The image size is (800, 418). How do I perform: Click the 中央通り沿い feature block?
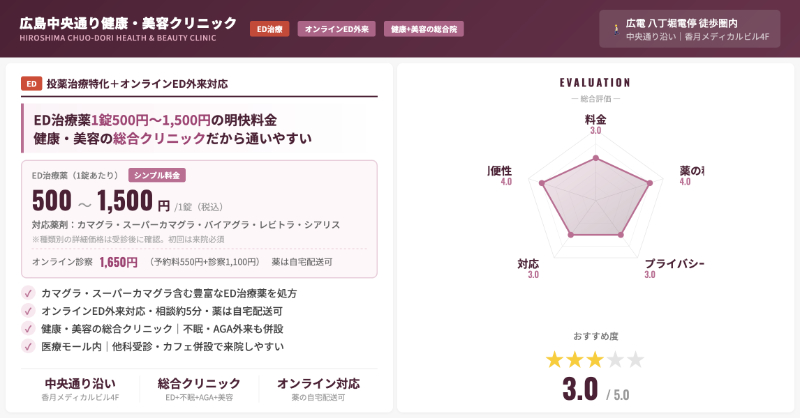80,388
